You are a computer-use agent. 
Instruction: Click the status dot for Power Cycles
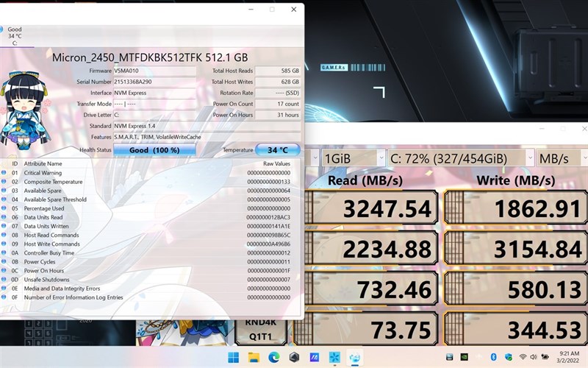(4, 262)
